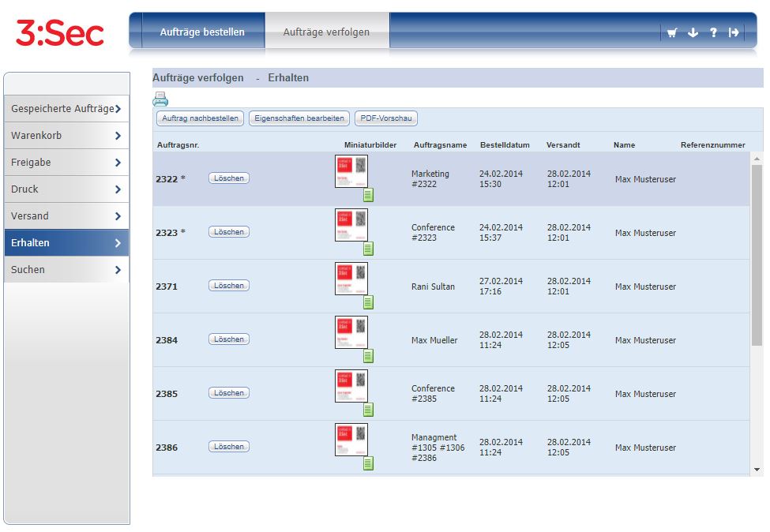Viewport: 770px width, 532px height.
Task: Click Löschen for order 2323
Action: click(x=229, y=231)
